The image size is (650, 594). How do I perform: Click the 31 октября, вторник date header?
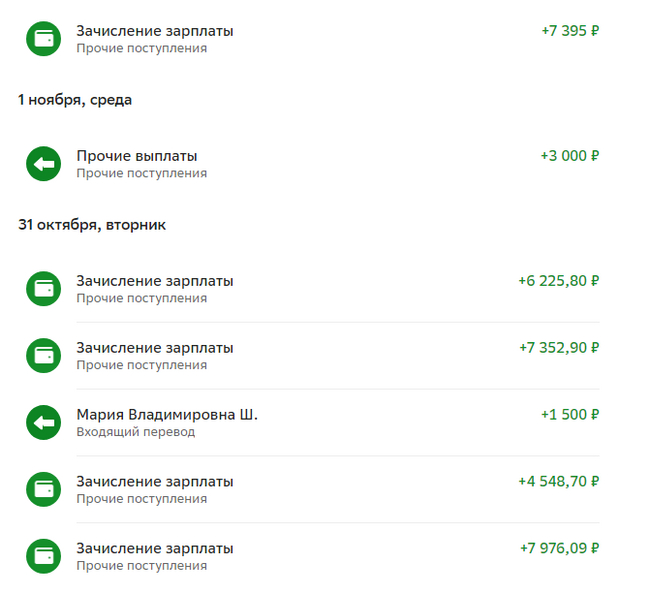click(92, 225)
